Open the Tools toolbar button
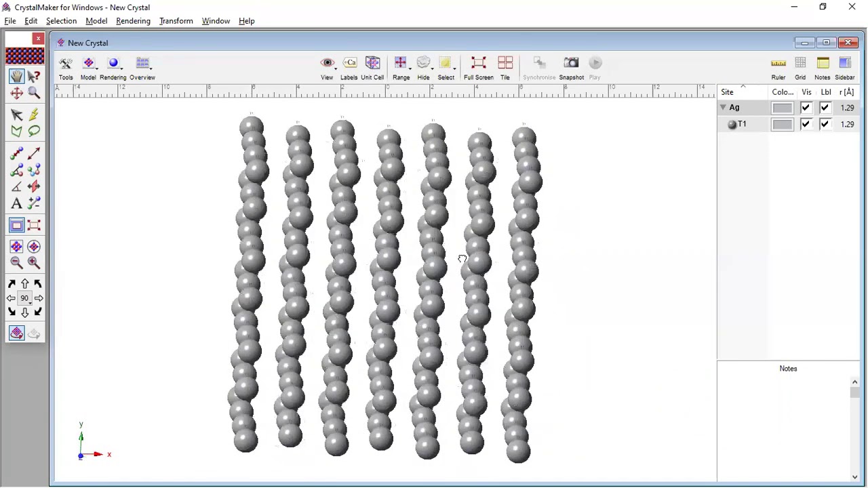Screen dimensions: 868x488 point(66,68)
